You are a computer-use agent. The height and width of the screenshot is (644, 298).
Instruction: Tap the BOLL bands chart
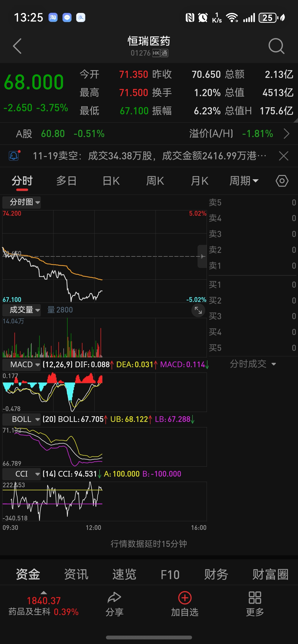coord(104,447)
